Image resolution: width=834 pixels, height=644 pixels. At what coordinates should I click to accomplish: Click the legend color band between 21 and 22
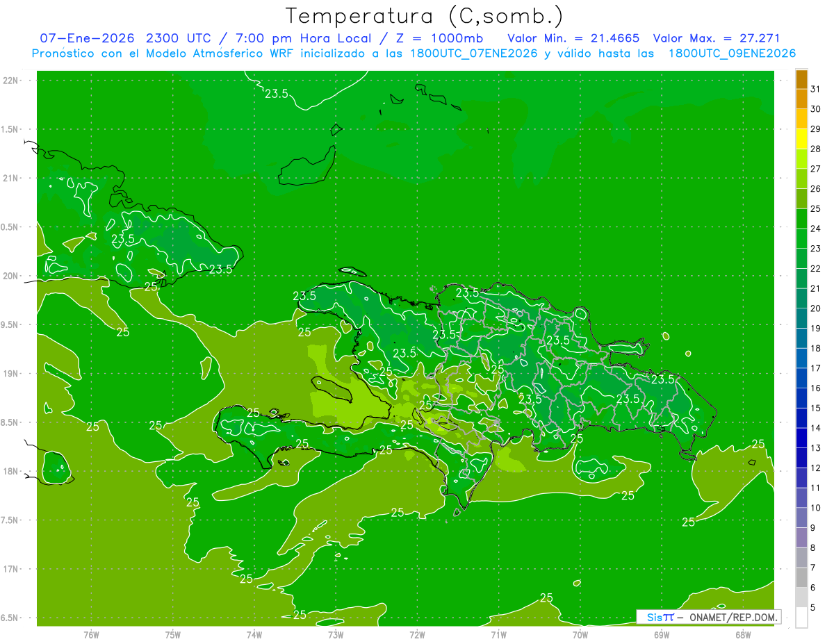click(801, 279)
